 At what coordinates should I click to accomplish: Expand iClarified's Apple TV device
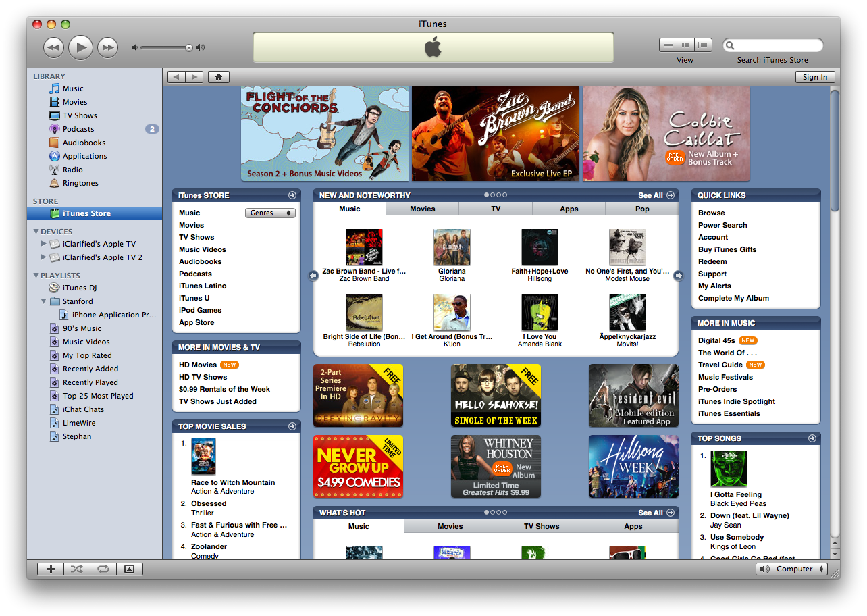[44, 244]
